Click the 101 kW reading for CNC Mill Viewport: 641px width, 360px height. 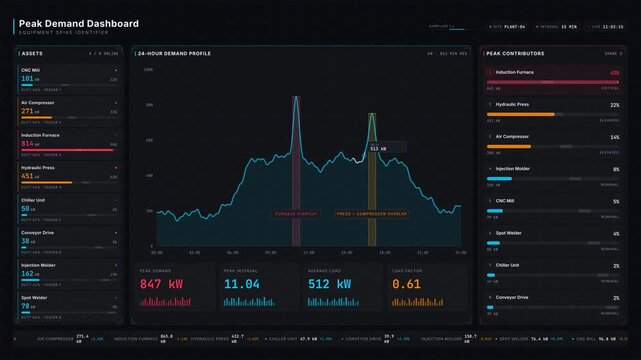[x=30, y=78]
